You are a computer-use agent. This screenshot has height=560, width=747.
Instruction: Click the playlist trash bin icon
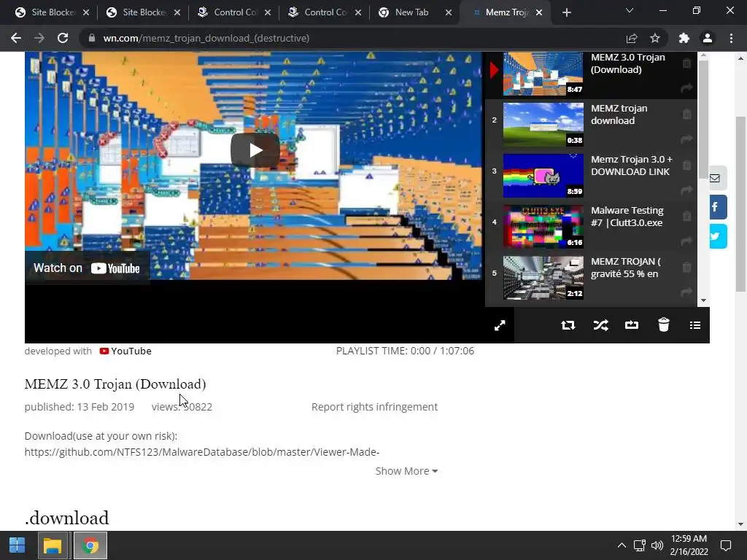(664, 324)
